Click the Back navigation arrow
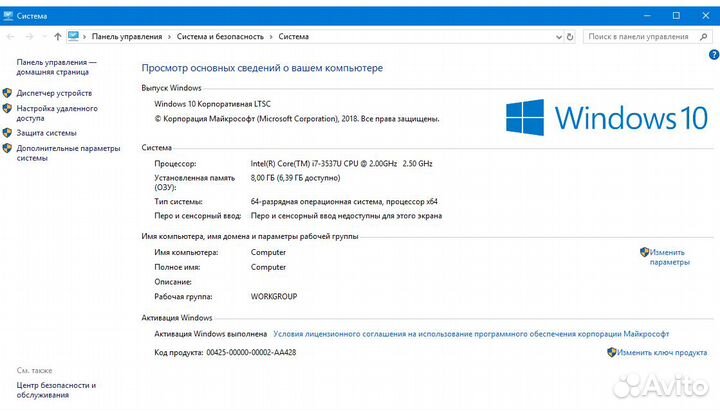Image resolution: width=720 pixels, height=411 pixels. [10, 37]
